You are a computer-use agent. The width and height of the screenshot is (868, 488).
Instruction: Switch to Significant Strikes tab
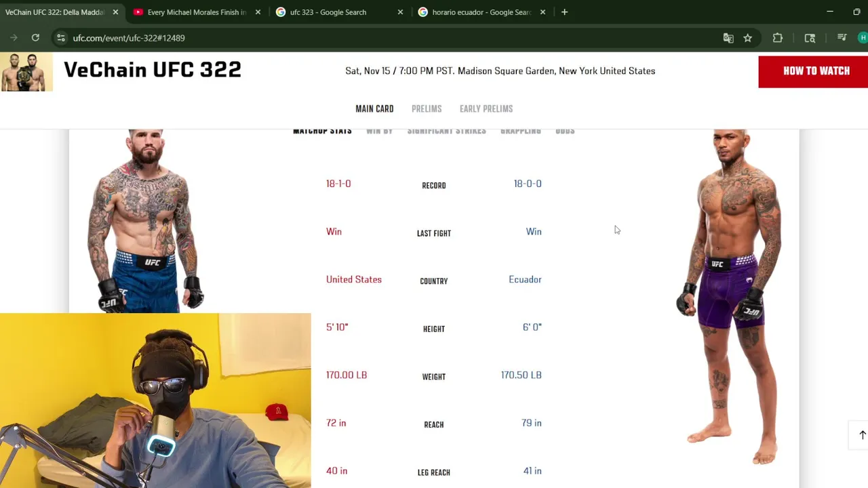(446, 131)
